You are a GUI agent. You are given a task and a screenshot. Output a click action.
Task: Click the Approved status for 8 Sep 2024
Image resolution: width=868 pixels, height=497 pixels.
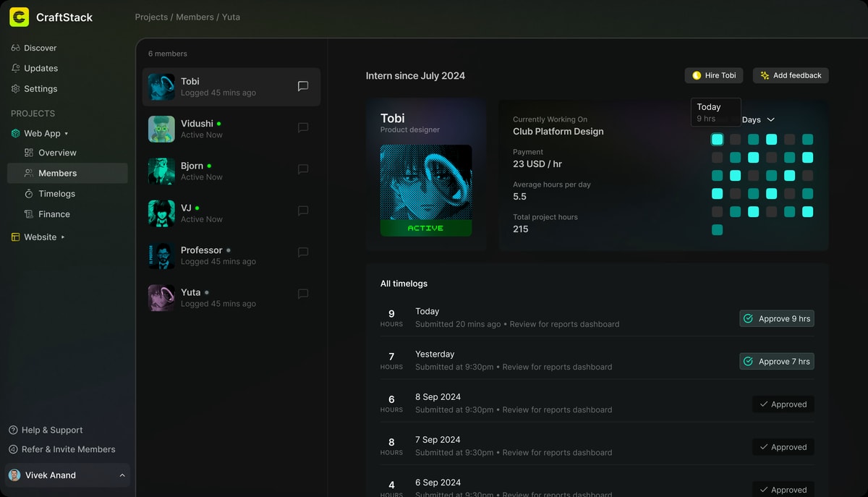tap(783, 404)
